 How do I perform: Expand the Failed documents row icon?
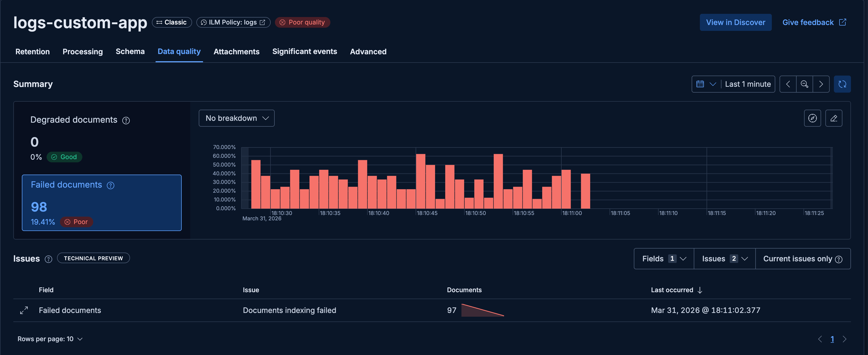pyautogui.click(x=24, y=310)
